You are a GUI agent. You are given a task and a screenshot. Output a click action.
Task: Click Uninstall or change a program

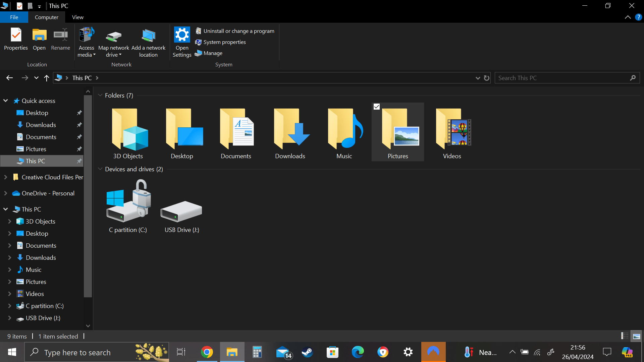238,31
